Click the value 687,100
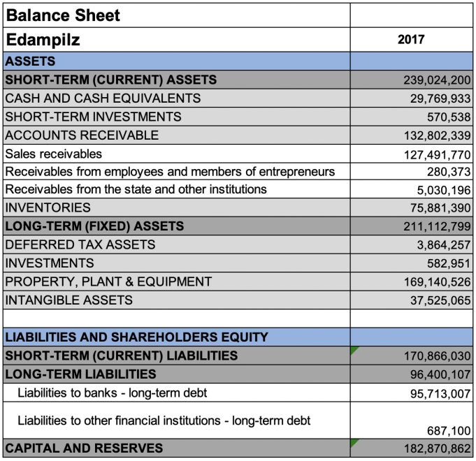 click(x=449, y=431)
